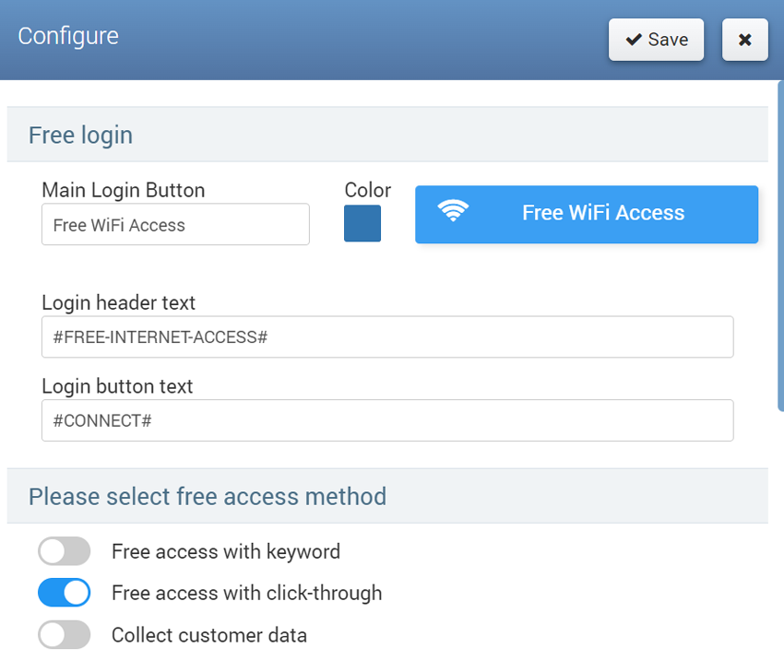Screen dimensions: 784x672
Task: Click the Save button
Action: tap(656, 40)
